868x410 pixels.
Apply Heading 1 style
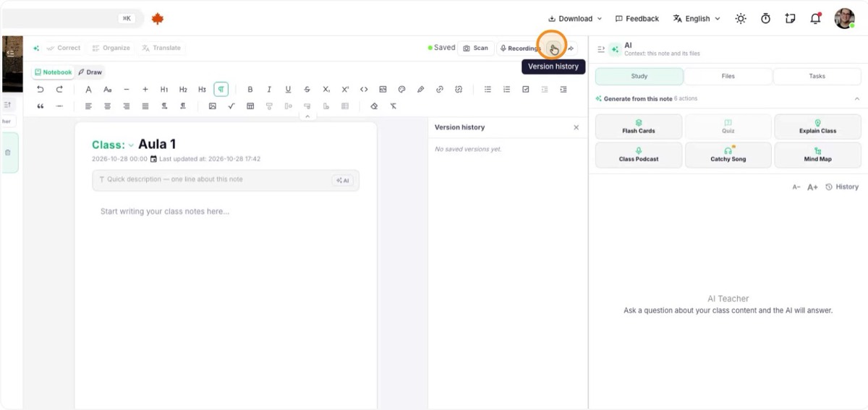(164, 90)
